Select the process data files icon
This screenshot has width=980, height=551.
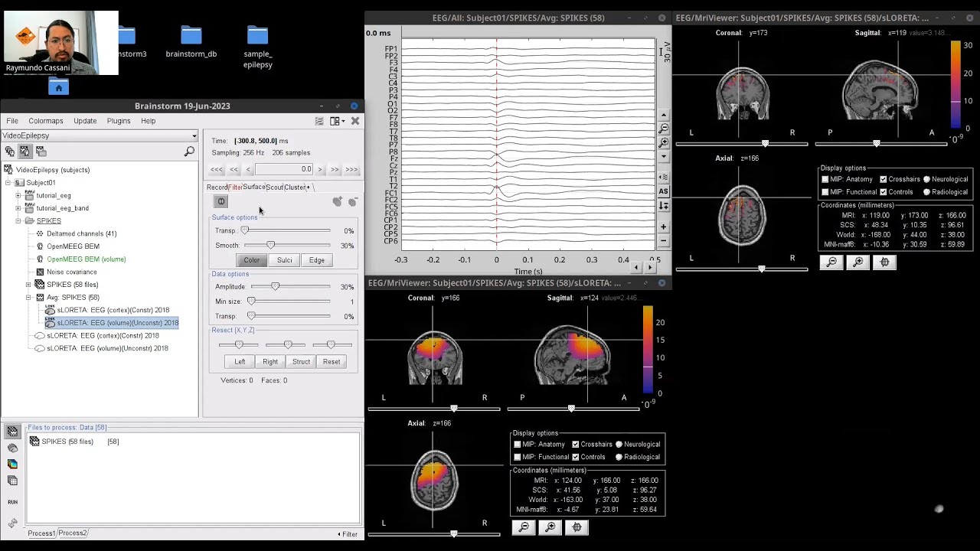12,432
